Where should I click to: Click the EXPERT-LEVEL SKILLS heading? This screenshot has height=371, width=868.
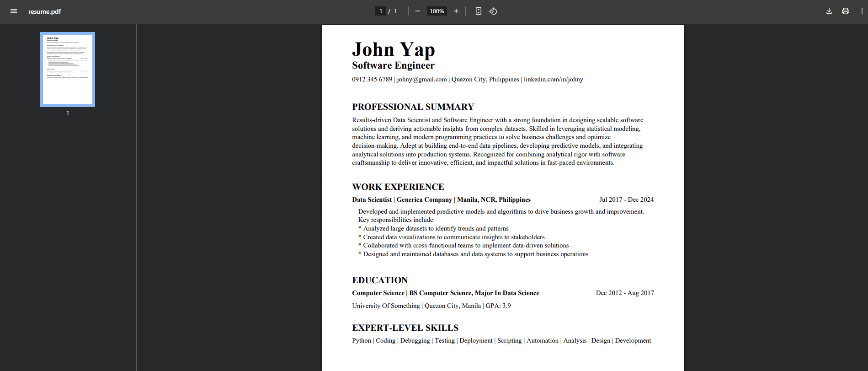pos(405,328)
